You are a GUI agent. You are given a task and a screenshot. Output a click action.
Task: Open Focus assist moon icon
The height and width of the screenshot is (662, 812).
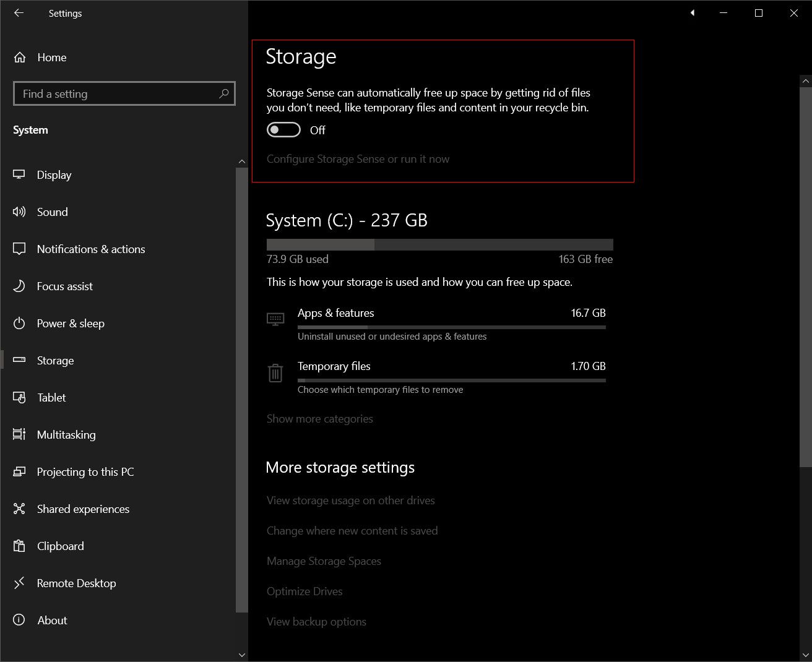(19, 286)
